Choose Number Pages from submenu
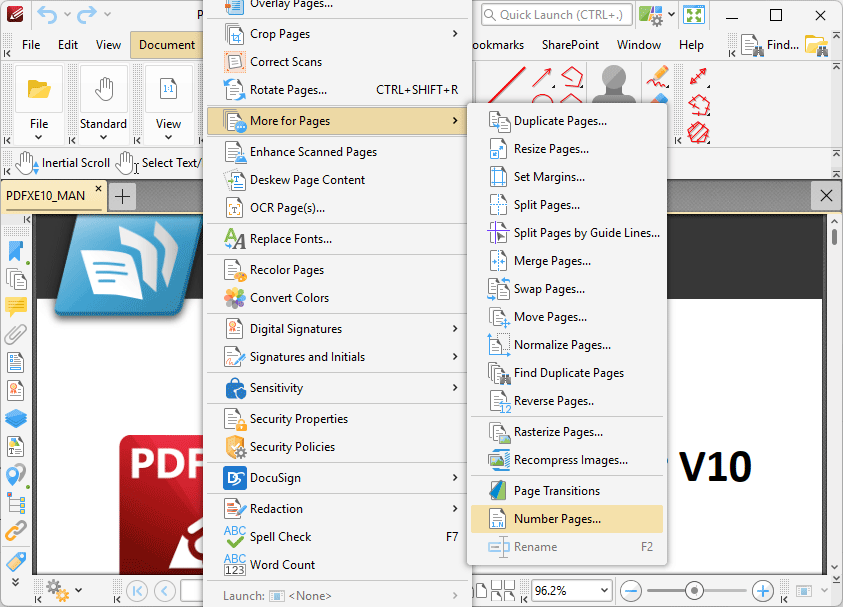 (567, 519)
